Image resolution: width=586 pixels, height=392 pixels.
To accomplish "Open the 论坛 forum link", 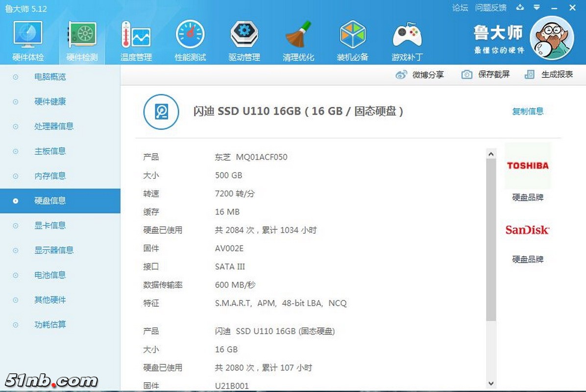I will coord(460,8).
